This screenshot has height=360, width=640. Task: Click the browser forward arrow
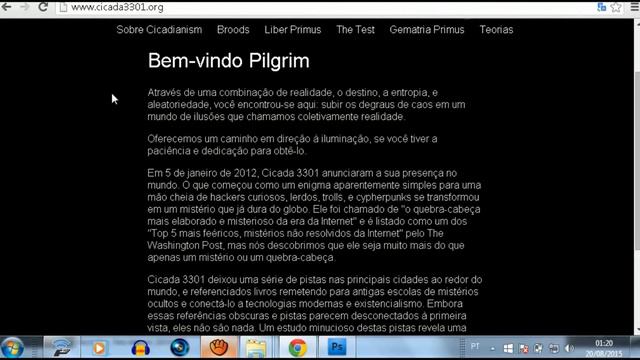(24, 7)
